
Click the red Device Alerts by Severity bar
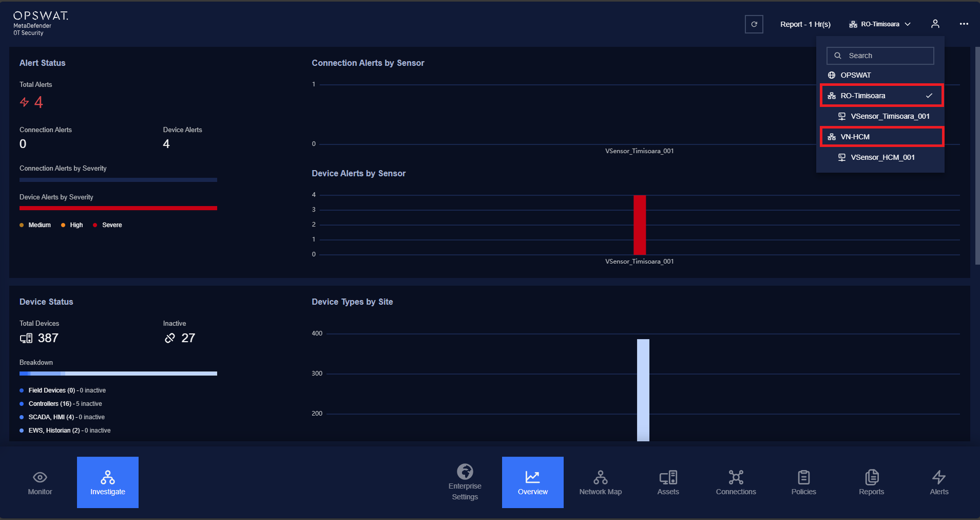pos(118,208)
